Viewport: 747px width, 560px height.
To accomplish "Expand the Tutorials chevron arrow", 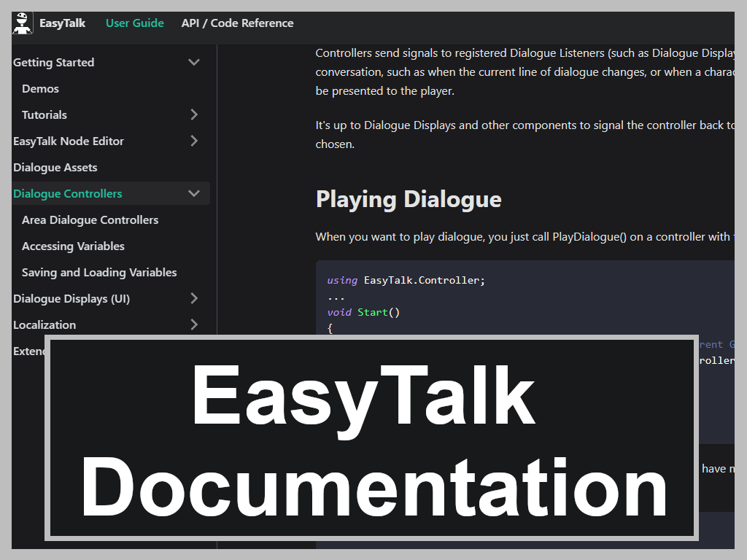I will click(194, 115).
